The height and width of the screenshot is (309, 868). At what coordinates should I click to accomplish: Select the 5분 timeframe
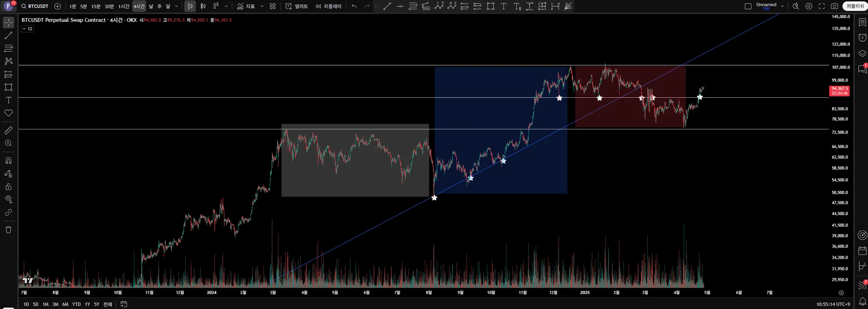point(84,6)
